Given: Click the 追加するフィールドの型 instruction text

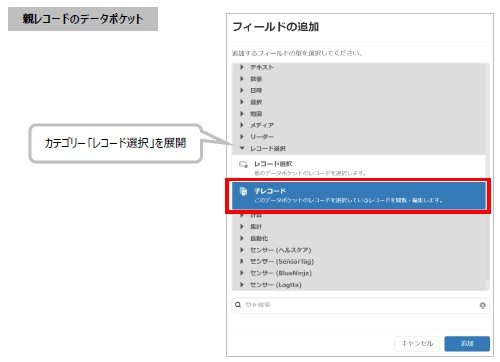Looking at the screenshot, I should click(x=297, y=53).
